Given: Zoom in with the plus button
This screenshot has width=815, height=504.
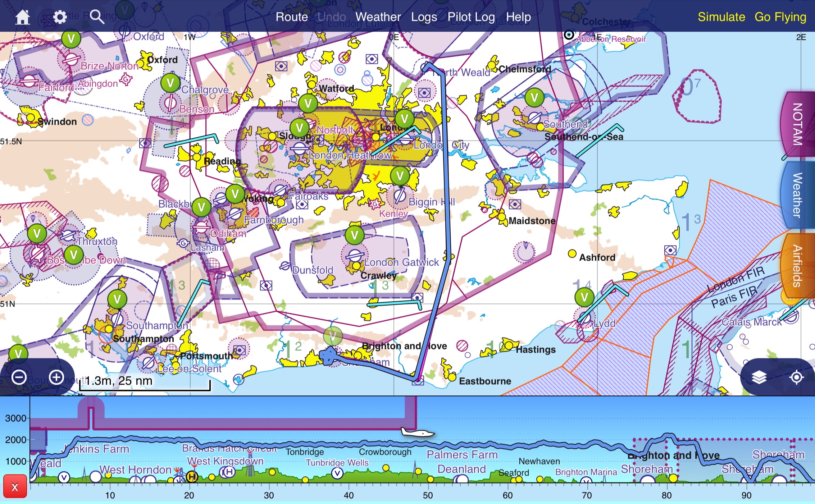Looking at the screenshot, I should pos(56,377).
